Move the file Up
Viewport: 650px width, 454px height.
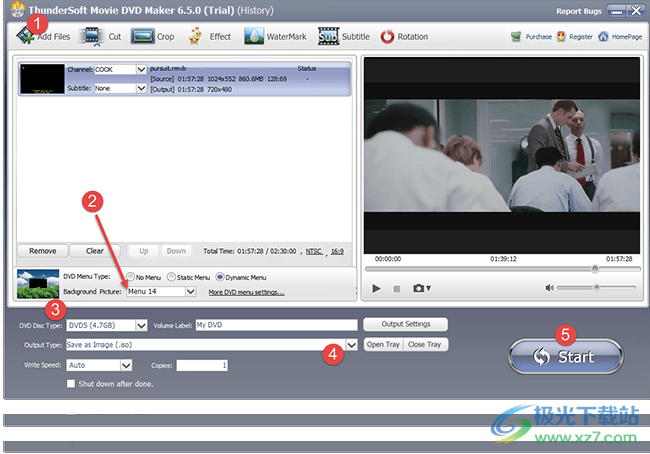coord(143,251)
